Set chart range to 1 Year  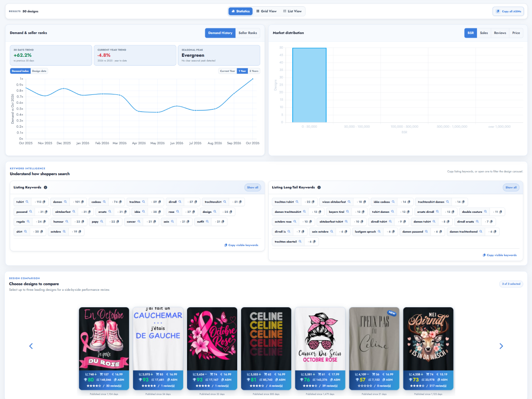(243, 71)
